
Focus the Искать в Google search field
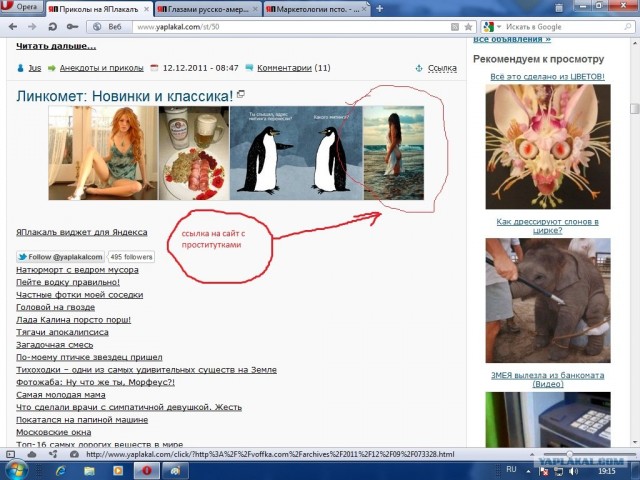tap(563, 27)
